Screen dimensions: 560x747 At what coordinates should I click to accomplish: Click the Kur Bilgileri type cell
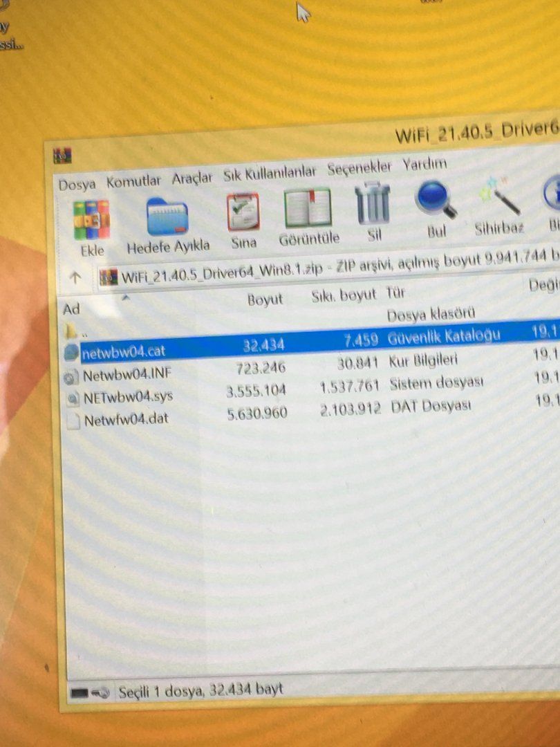point(423,360)
